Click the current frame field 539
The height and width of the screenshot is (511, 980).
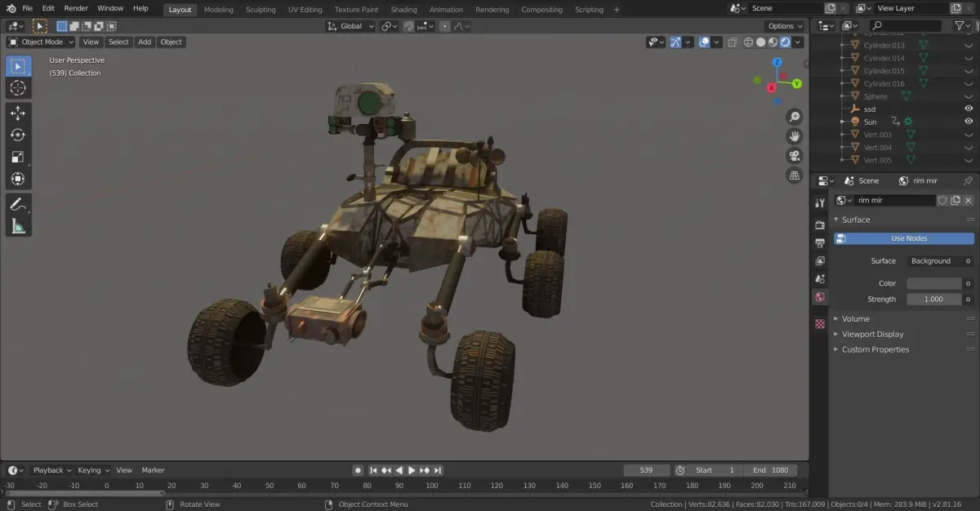pos(647,470)
